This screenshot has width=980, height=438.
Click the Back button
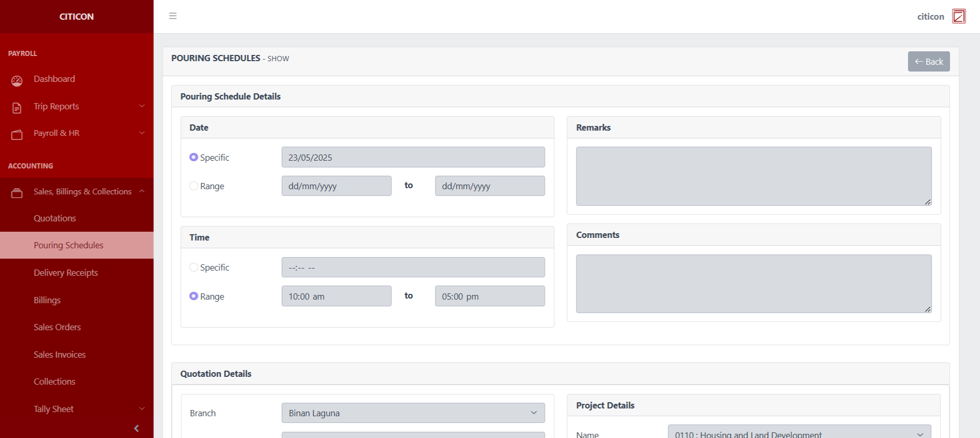(928, 62)
